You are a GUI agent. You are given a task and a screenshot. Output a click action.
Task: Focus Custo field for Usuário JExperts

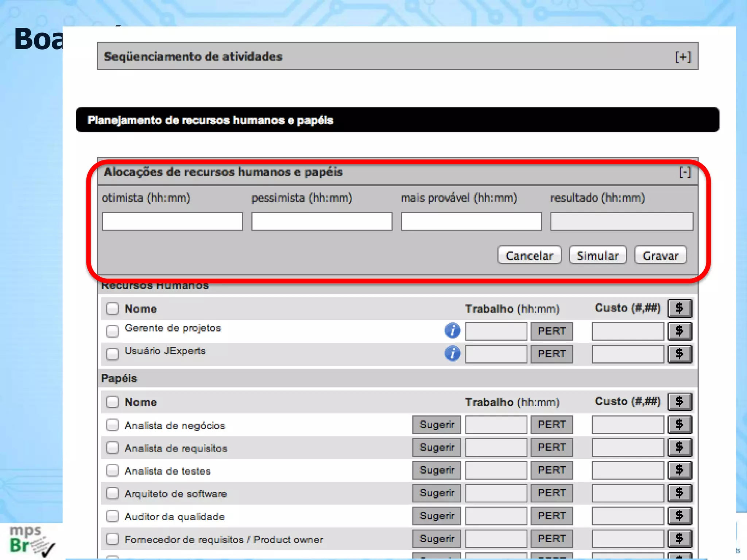point(628,354)
